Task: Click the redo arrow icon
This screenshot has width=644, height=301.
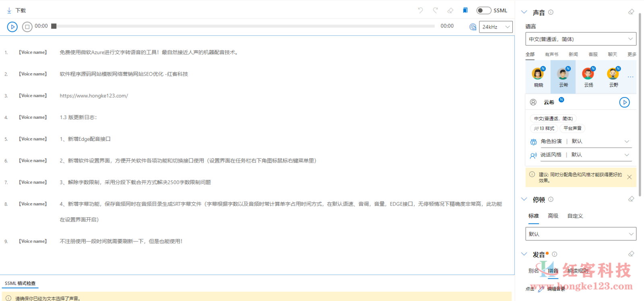Action: pyautogui.click(x=435, y=10)
